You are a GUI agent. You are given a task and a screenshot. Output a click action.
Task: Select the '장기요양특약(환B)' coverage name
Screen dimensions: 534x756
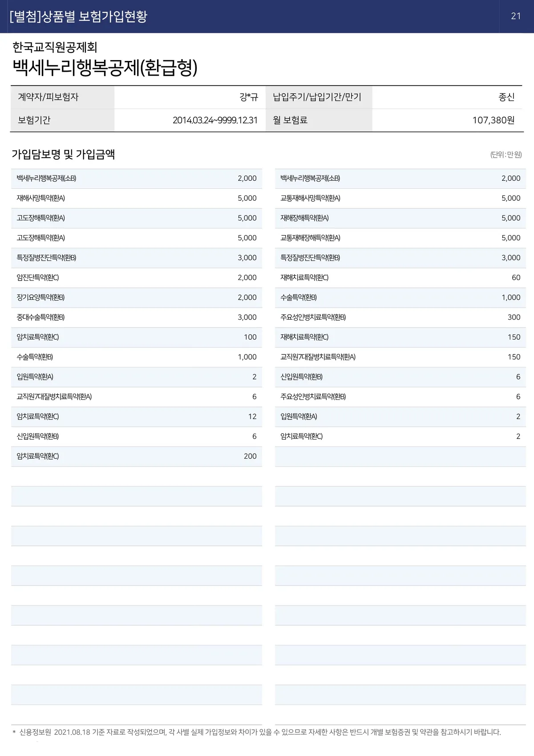(40, 297)
